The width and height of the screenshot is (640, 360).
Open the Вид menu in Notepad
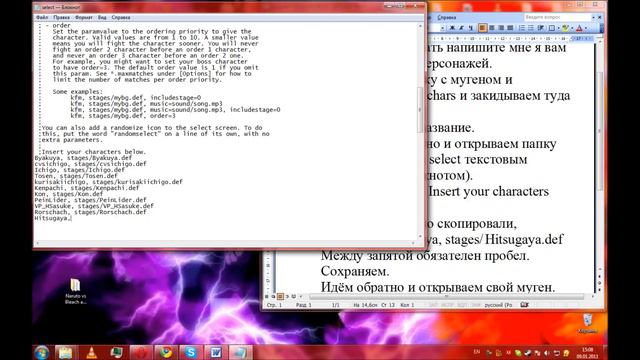pos(102,18)
